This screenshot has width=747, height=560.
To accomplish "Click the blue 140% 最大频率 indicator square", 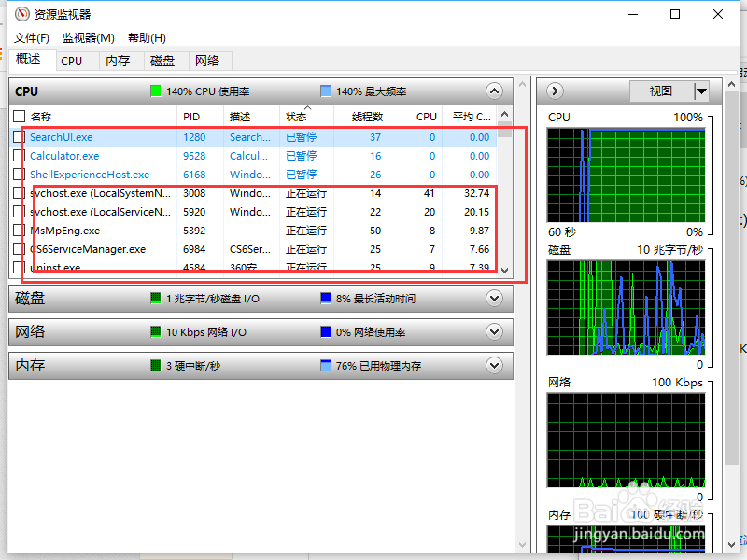I will click(x=325, y=91).
